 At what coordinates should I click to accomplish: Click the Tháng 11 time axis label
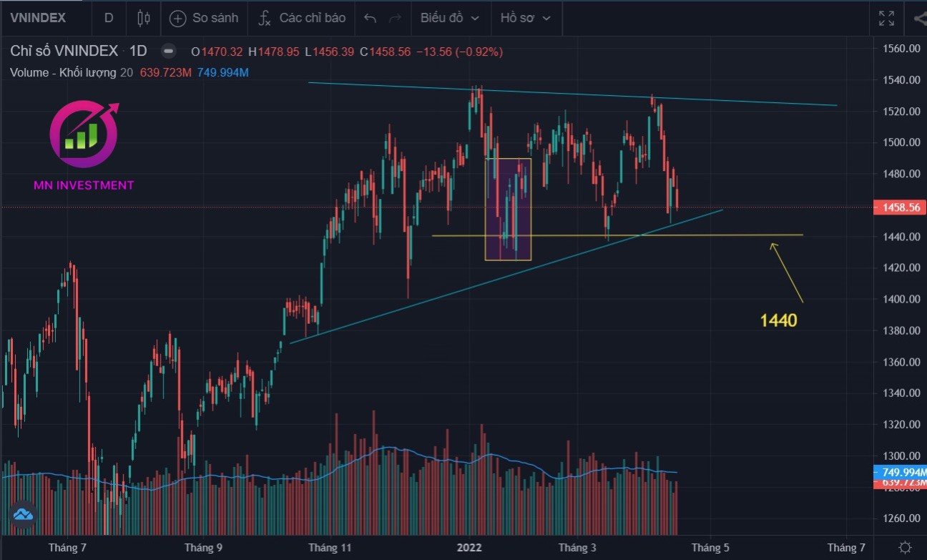point(330,548)
